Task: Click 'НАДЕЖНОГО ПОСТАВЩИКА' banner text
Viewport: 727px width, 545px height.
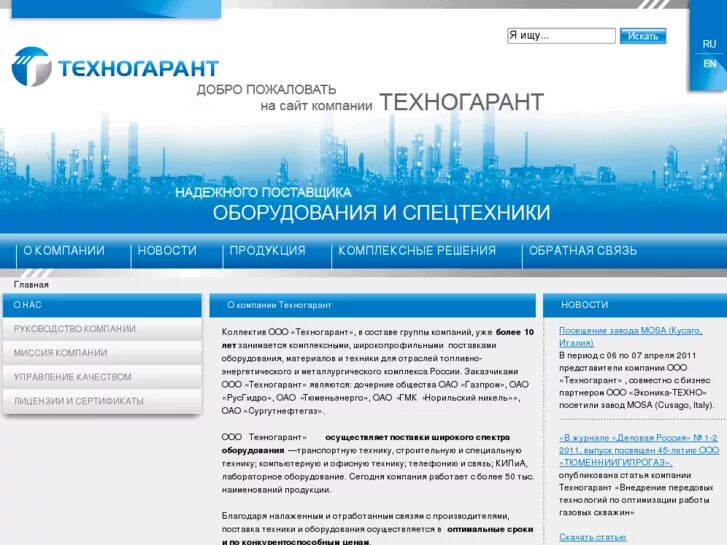Action: pos(263,192)
